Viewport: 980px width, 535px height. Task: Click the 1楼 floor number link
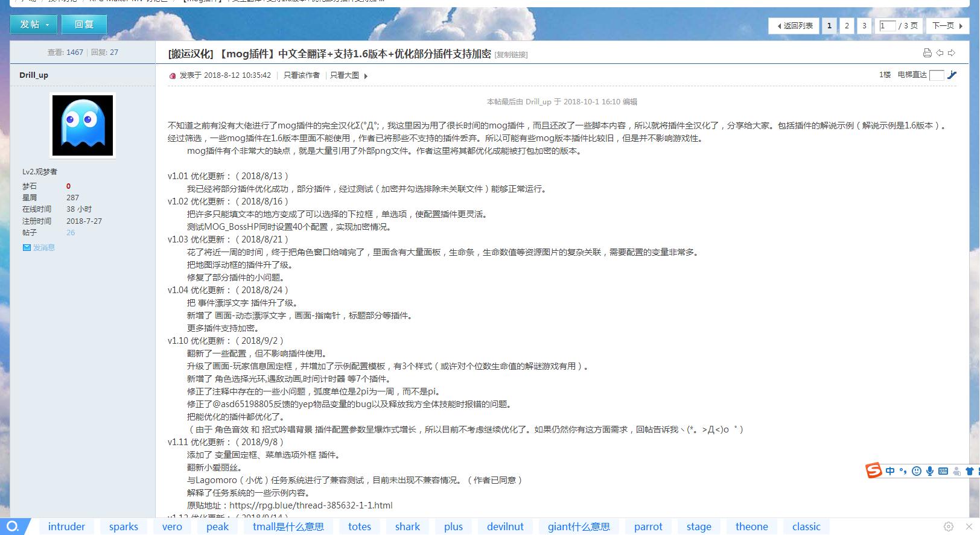click(x=885, y=75)
